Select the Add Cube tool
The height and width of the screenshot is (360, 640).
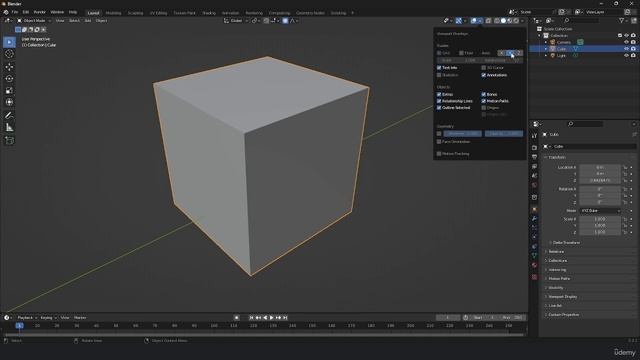(9, 140)
